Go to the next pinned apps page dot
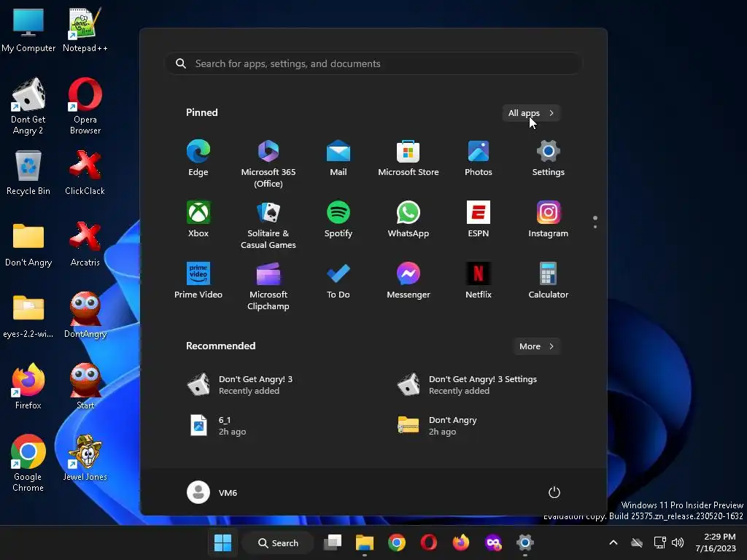The image size is (747, 560). 595,227
